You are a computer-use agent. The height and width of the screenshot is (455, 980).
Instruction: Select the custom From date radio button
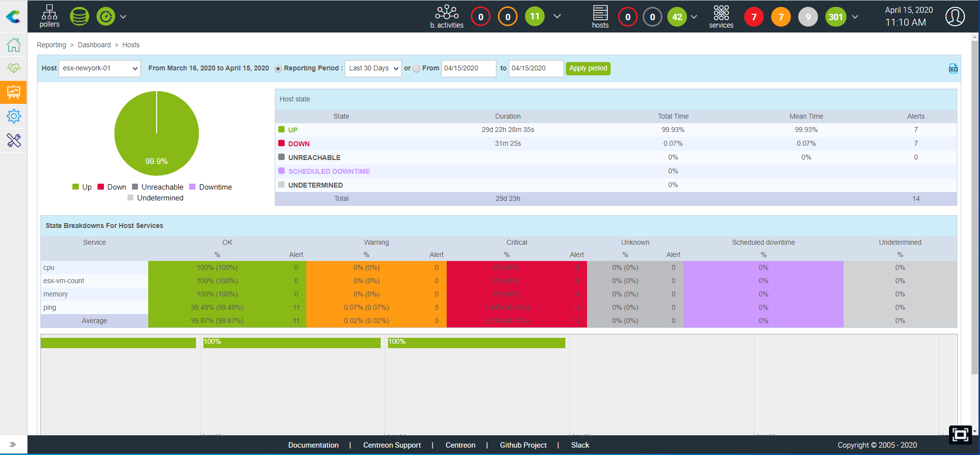(x=417, y=69)
